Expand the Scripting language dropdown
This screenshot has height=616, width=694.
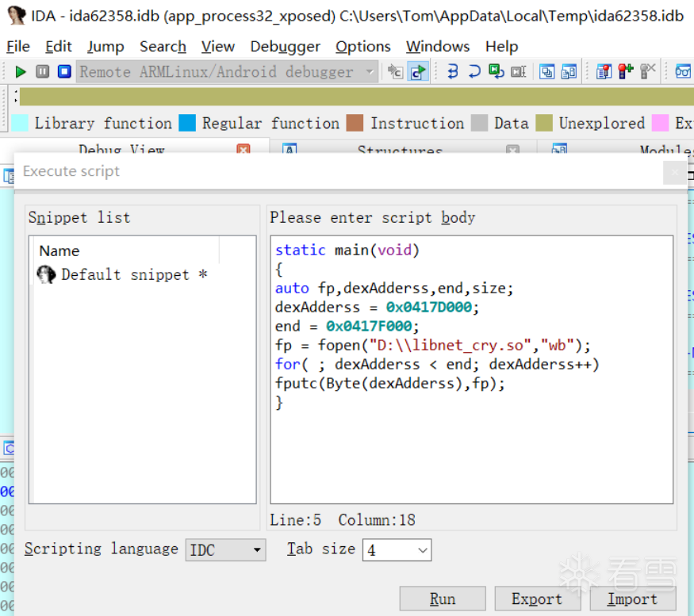[x=256, y=549]
